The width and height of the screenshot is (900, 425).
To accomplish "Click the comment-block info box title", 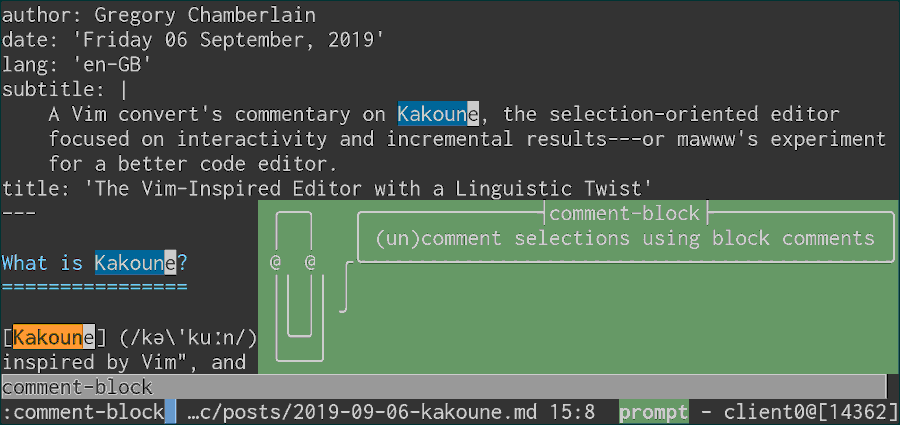I will (624, 214).
